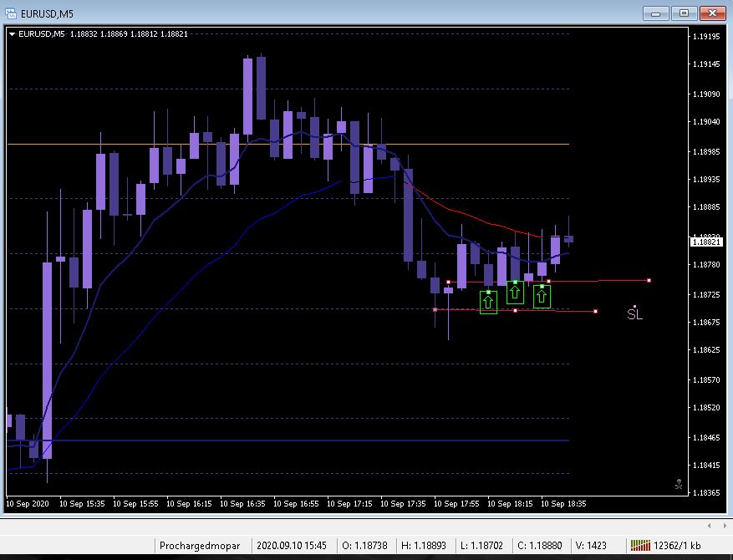Click the 10 Sep 16:35 time label

coord(242,503)
